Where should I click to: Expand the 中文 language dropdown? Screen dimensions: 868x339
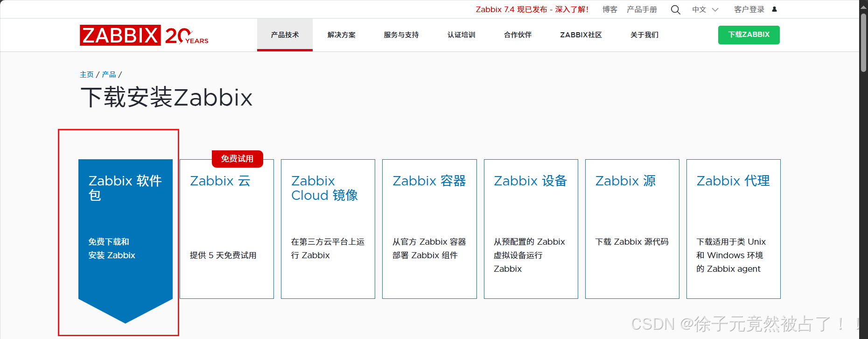pos(705,9)
